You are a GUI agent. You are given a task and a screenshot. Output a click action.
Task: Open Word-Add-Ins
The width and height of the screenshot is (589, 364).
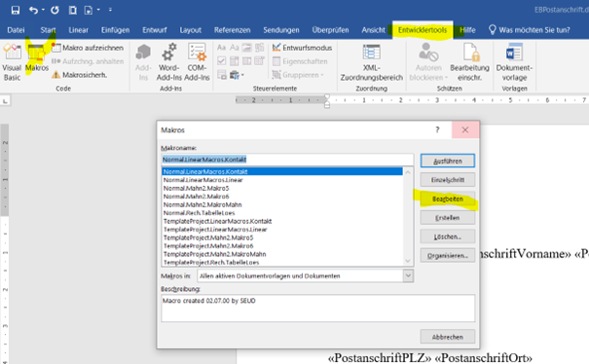click(169, 62)
